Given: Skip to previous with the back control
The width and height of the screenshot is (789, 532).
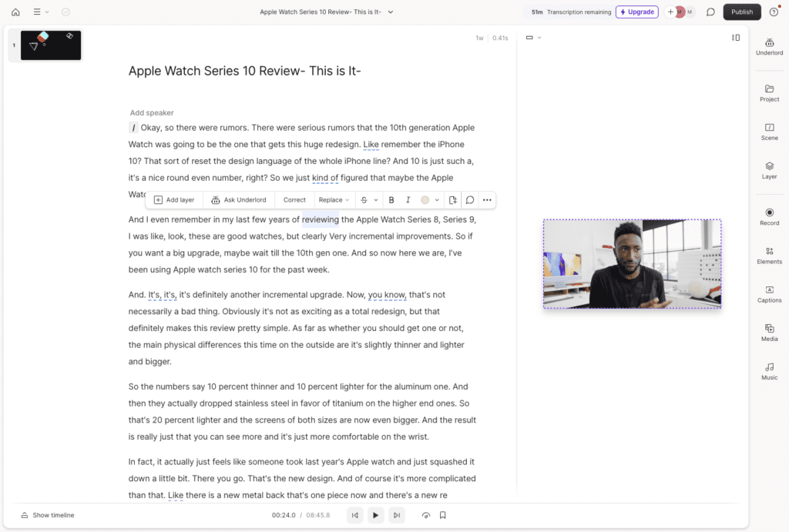Looking at the screenshot, I should pos(354,515).
